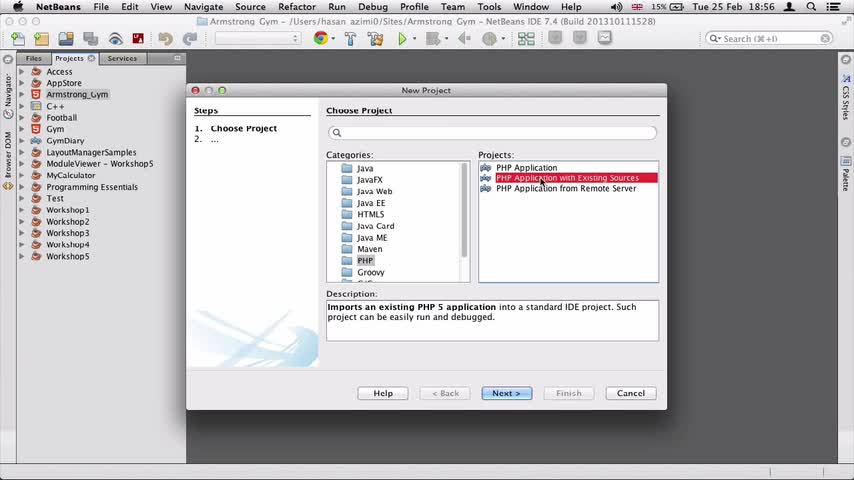Viewport: 854px width, 480px height.
Task: Click the red LF icon in the toolbar
Action: click(138, 39)
